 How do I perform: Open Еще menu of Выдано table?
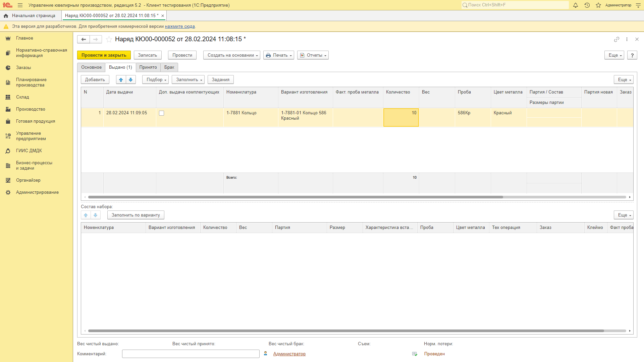coord(624,79)
